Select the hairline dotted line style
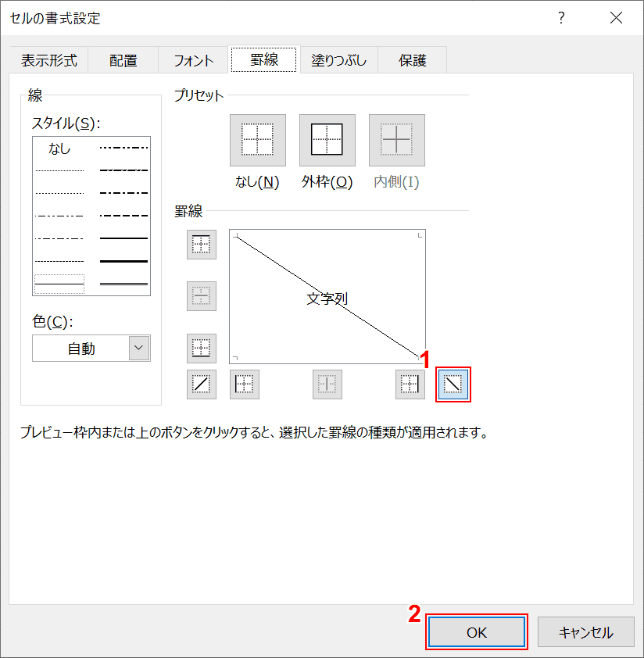 click(x=59, y=171)
